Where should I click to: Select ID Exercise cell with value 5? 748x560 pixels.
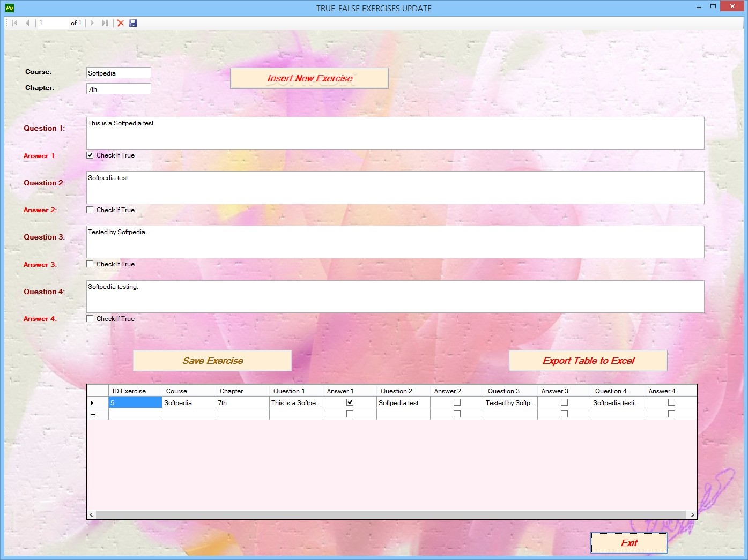point(135,402)
